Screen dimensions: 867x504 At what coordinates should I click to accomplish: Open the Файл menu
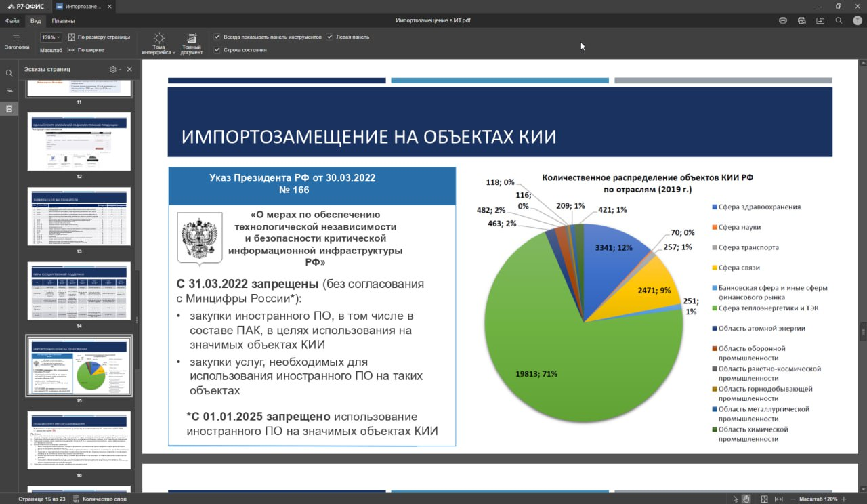click(12, 20)
